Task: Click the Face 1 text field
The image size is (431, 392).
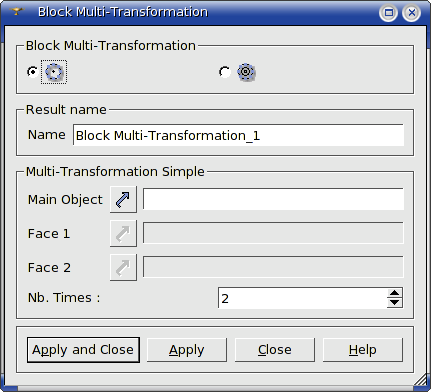Action: click(273, 233)
